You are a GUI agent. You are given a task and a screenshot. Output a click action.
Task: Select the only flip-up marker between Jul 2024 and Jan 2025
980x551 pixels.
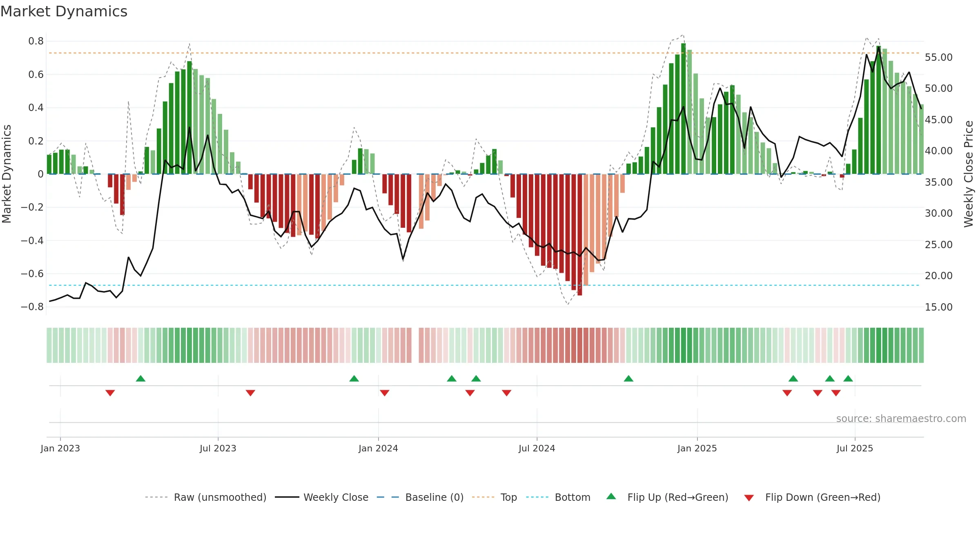click(629, 379)
